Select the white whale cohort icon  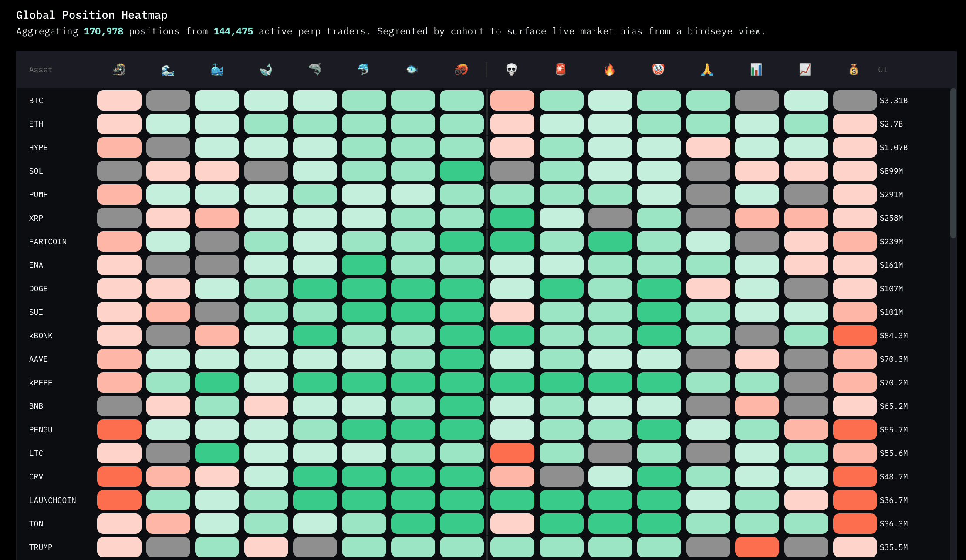[266, 70]
